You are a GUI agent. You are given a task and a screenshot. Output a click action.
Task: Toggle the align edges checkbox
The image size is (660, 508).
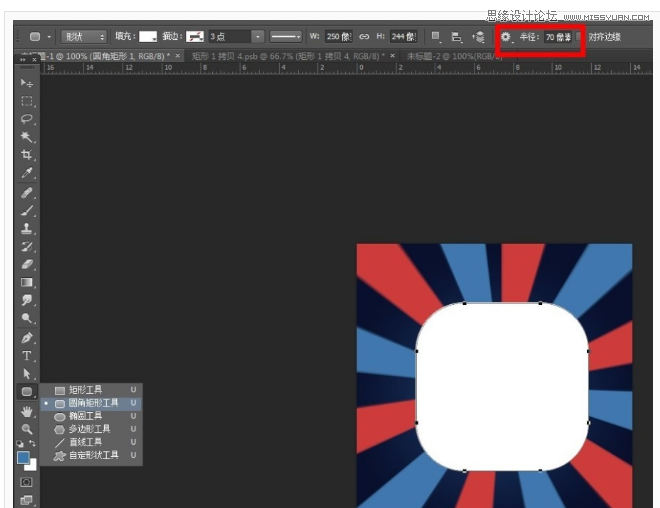[579, 36]
